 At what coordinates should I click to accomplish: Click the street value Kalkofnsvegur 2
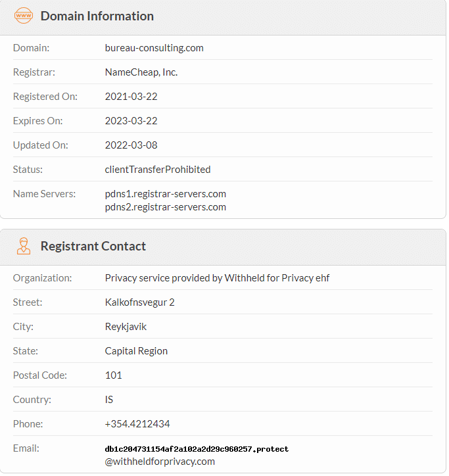click(139, 302)
